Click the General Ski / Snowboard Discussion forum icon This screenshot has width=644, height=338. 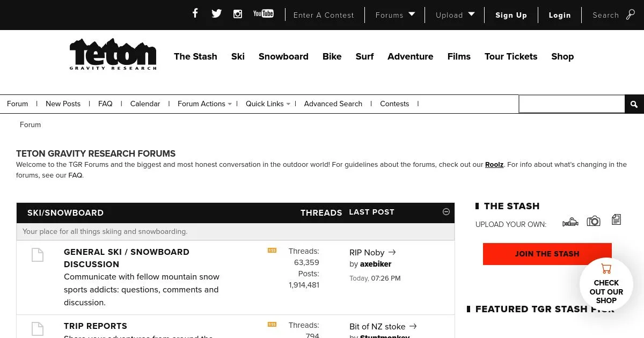(x=38, y=255)
